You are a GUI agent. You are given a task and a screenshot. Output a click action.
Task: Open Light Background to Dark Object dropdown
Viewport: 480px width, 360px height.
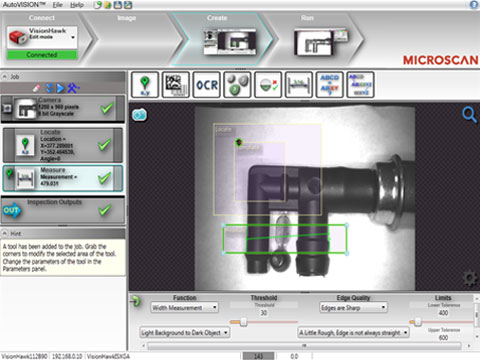(185, 332)
